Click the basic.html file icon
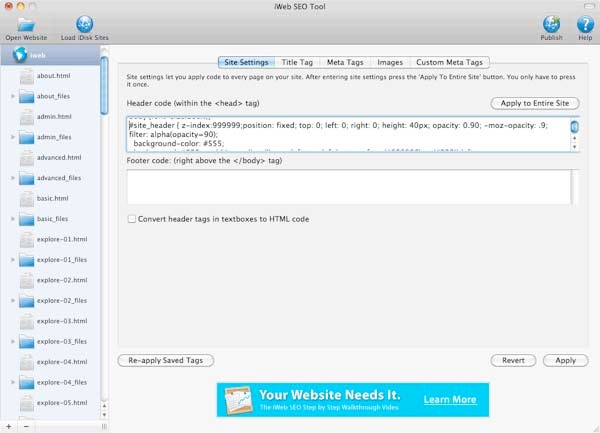This screenshot has height=433, width=600. [27, 199]
